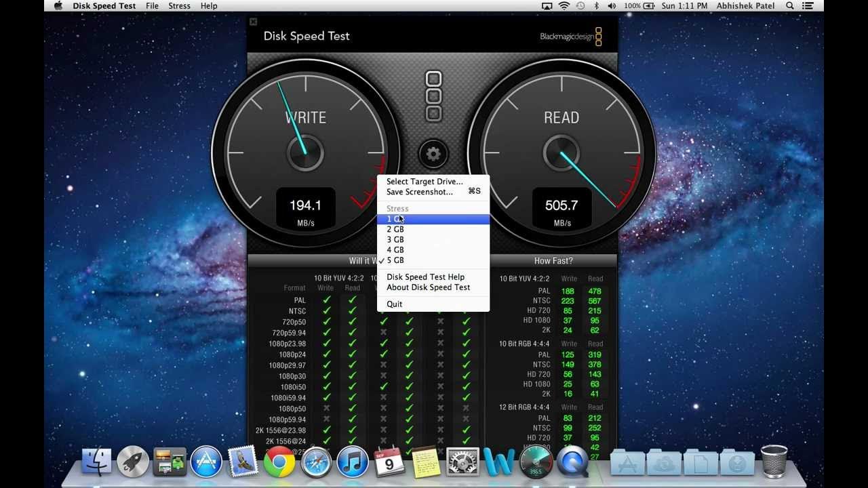The width and height of the screenshot is (868, 488).
Task: Click the volume speaker icon
Action: [x=612, y=6]
